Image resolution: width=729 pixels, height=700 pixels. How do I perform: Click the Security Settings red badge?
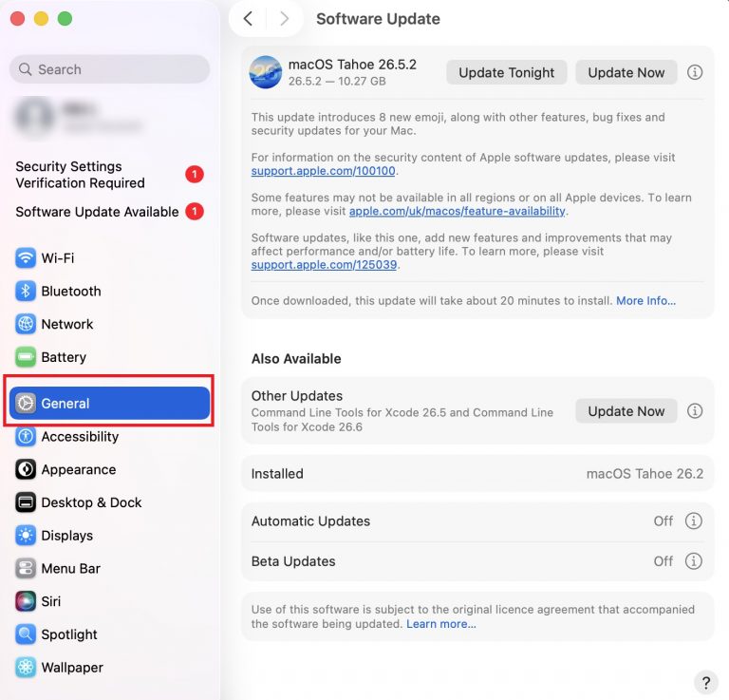(x=195, y=175)
